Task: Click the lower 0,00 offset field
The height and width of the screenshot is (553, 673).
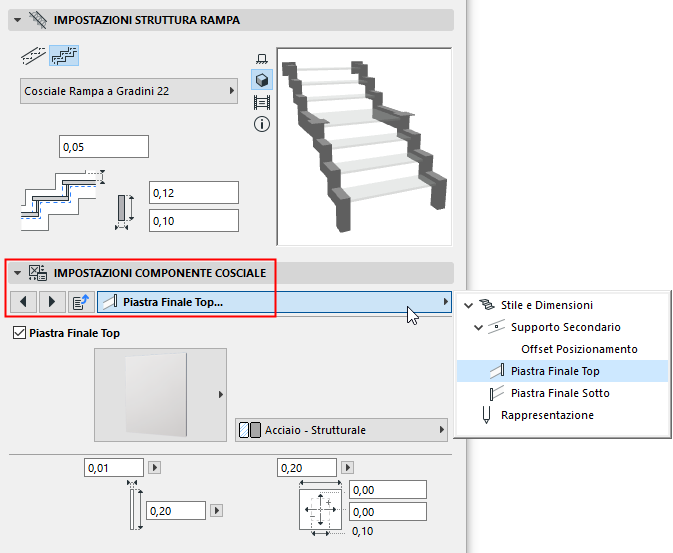Action: (x=388, y=512)
